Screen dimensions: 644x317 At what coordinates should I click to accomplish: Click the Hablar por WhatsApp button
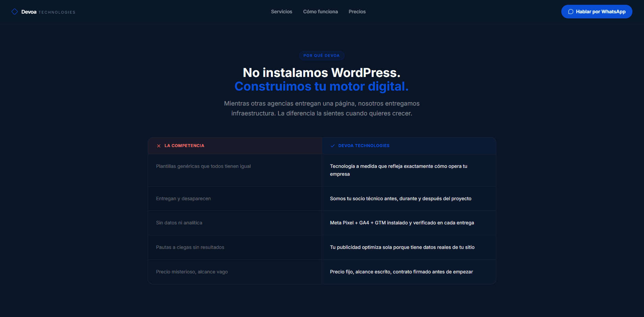click(597, 12)
